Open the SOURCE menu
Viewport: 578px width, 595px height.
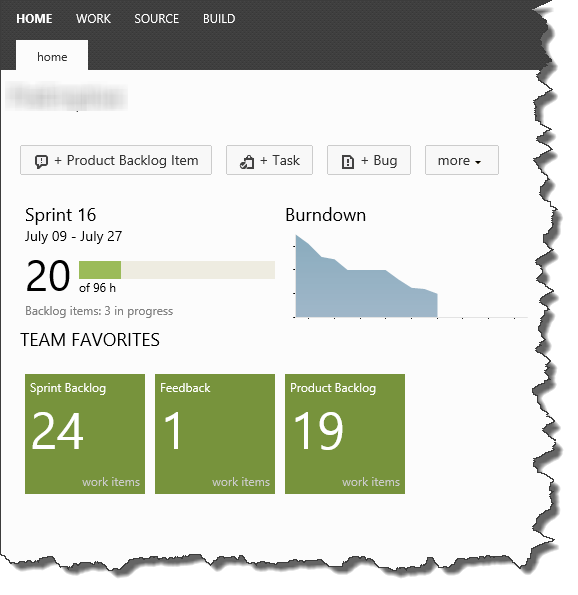click(156, 19)
